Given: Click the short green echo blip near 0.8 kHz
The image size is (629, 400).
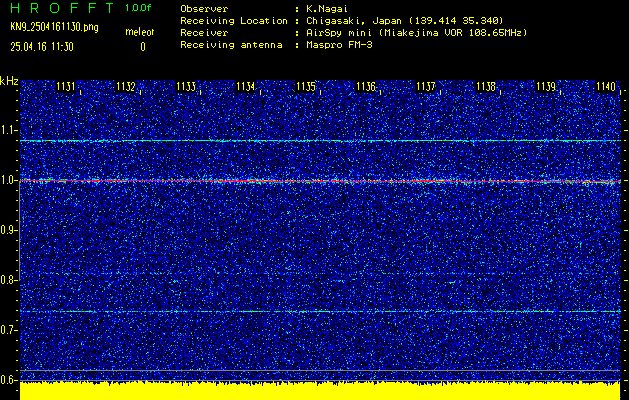Looking at the screenshot, I should tap(452, 282).
